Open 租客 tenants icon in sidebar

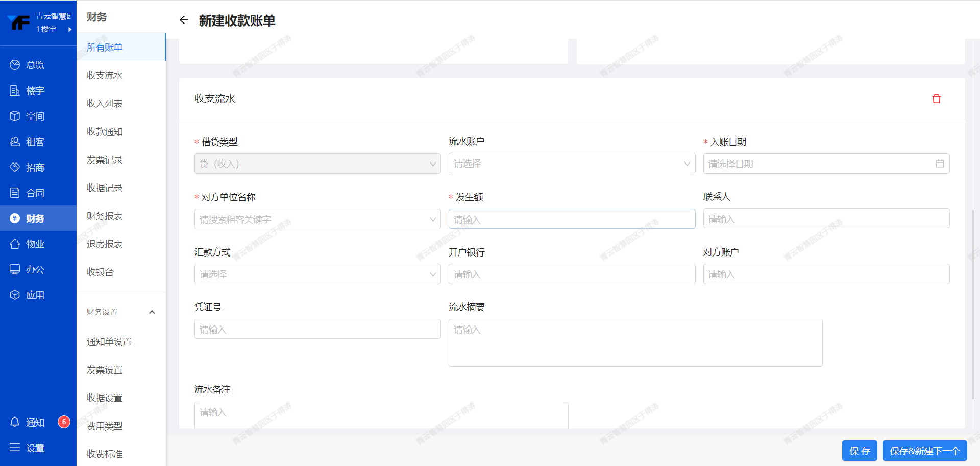(x=15, y=142)
